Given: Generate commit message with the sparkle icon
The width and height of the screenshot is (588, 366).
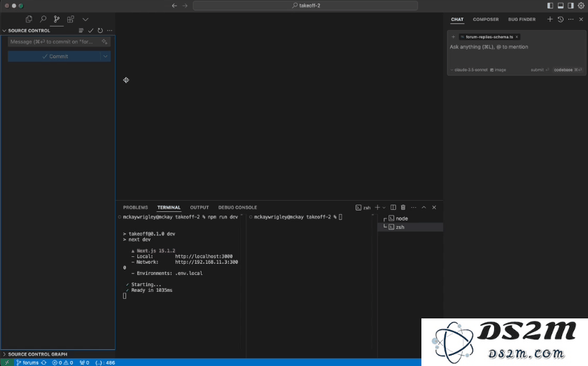Looking at the screenshot, I should tap(104, 41).
